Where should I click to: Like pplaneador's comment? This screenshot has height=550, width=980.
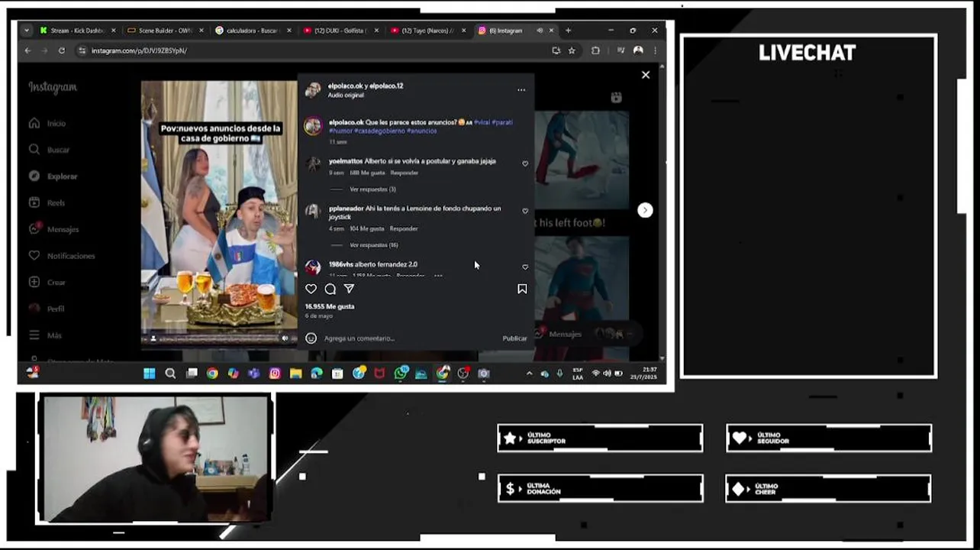point(525,211)
